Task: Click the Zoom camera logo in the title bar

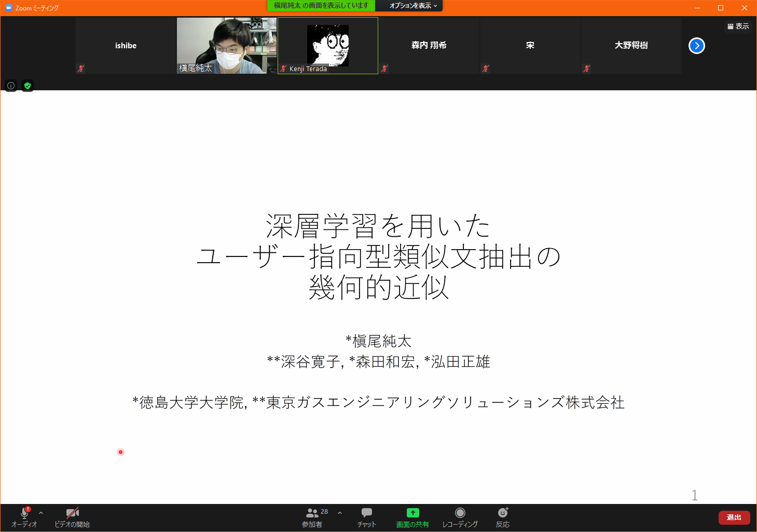Action: 7,7
